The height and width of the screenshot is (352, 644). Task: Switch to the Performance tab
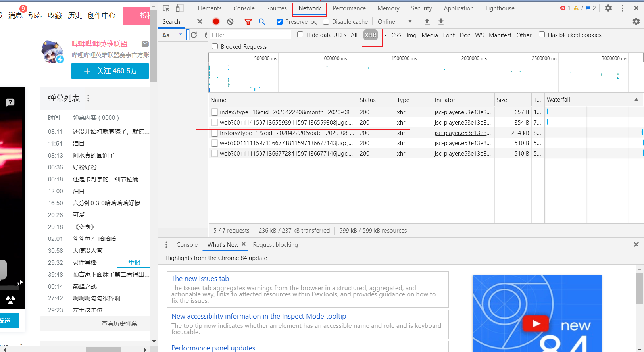[349, 8]
